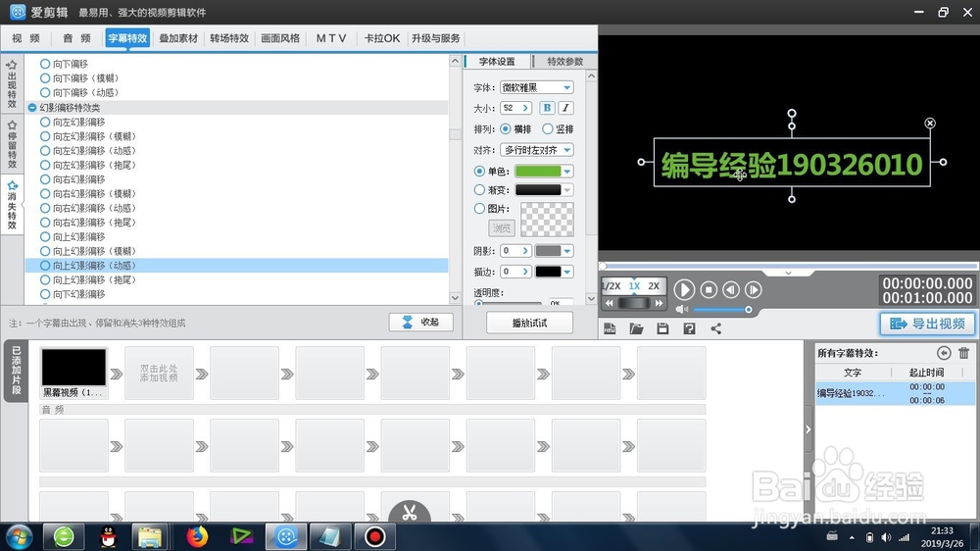This screenshot has height=551, width=980.
Task: Select 向下幻影偏移 effect radio
Action: (45, 294)
